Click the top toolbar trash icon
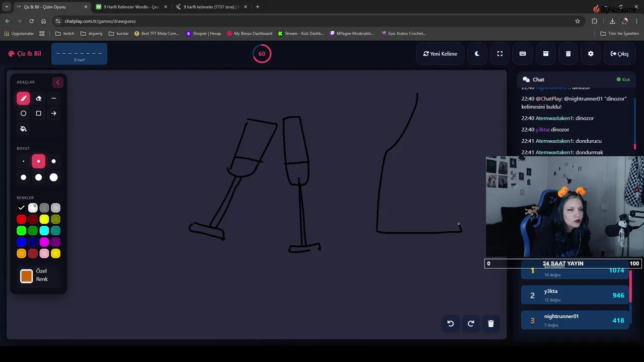644x362 pixels. (568, 54)
